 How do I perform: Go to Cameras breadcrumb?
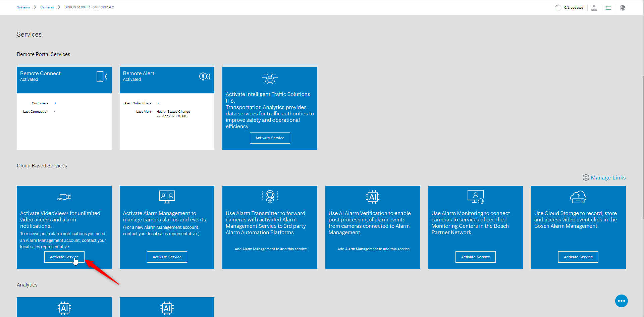(x=47, y=7)
